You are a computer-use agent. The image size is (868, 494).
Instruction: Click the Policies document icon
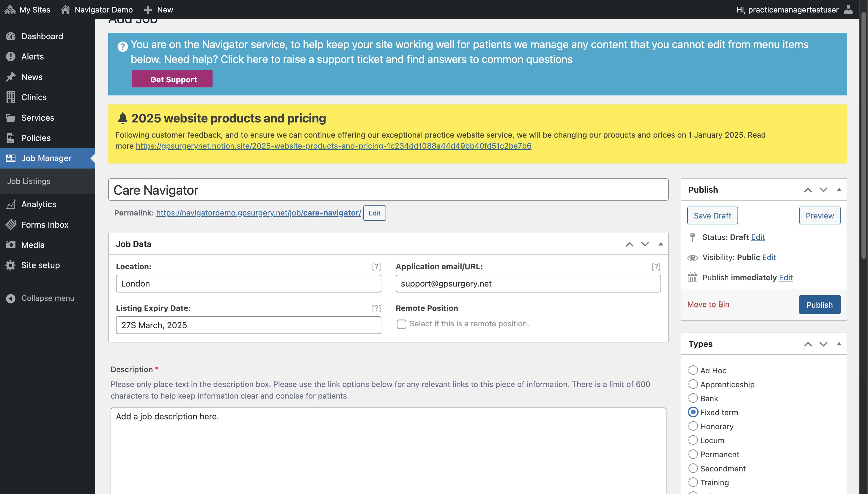pyautogui.click(x=10, y=138)
